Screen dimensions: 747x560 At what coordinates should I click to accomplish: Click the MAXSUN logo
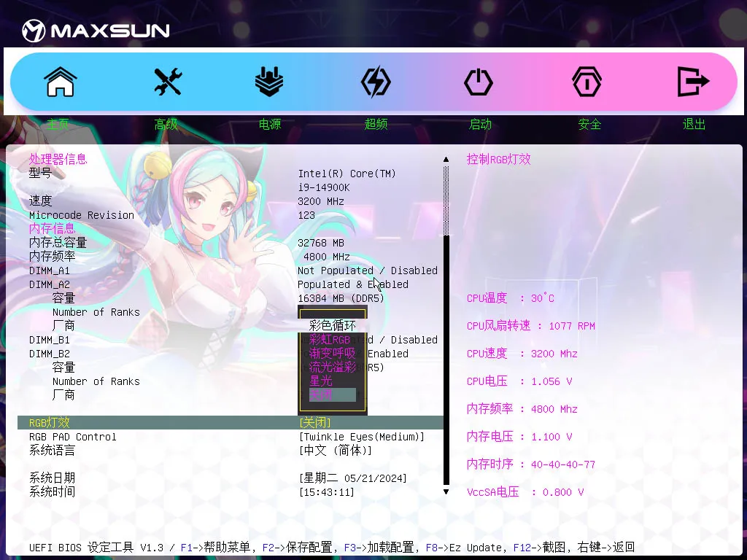[x=96, y=31]
